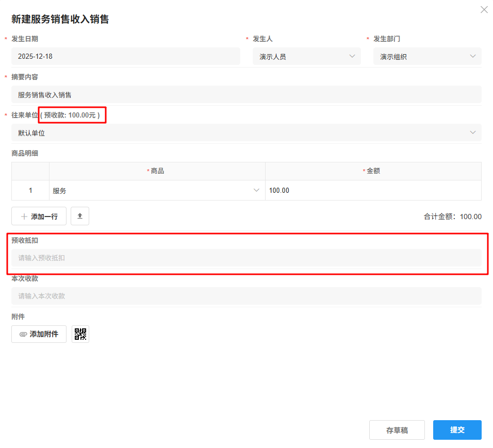This screenshot has width=493, height=448.
Task: Click into the 本次收款 input
Action: coord(246,296)
